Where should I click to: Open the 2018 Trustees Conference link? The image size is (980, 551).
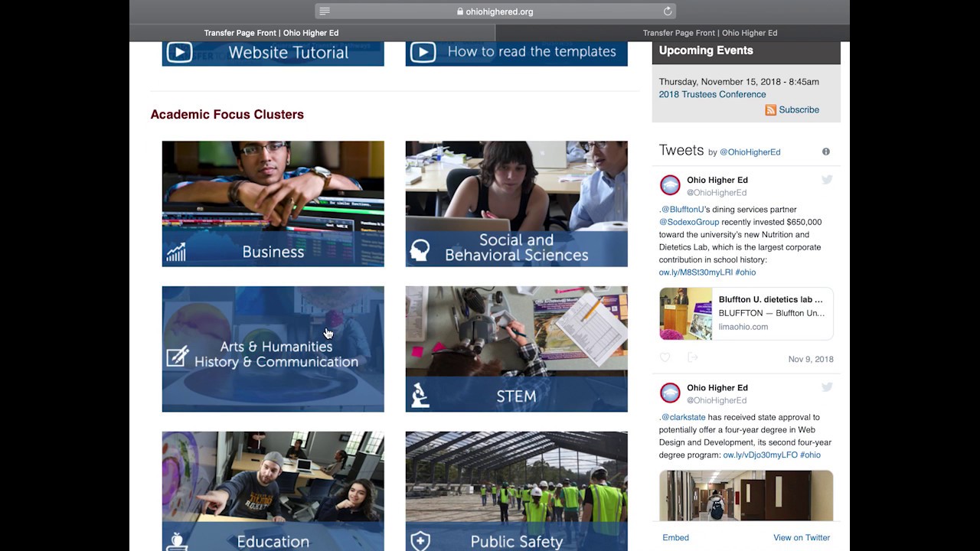[712, 94]
